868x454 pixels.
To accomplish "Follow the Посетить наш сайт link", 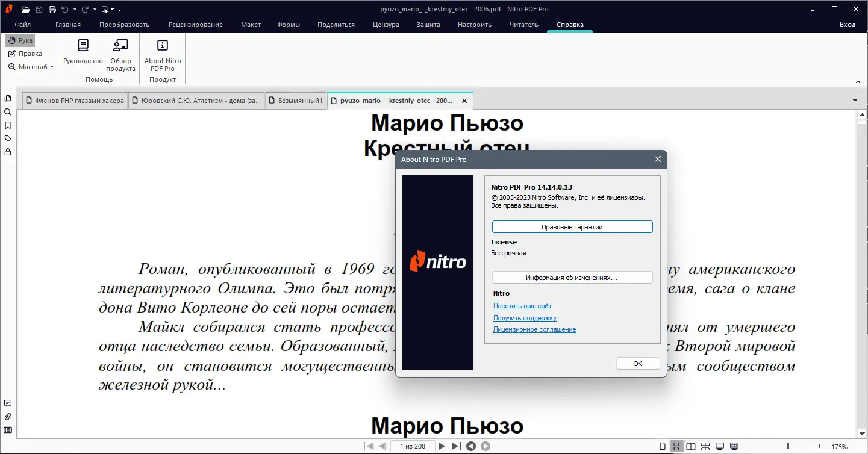I will coord(522,306).
